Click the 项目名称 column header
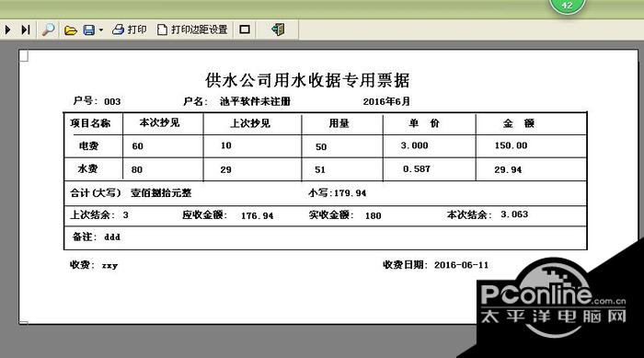Viewport: 644px width, 358px height. click(x=90, y=123)
